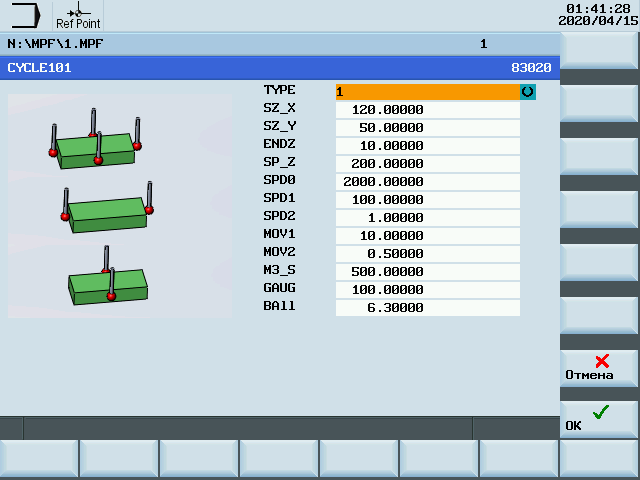640x480 pixels.
Task: Click the SPD1 field 100.00000
Action: pyautogui.click(x=428, y=200)
